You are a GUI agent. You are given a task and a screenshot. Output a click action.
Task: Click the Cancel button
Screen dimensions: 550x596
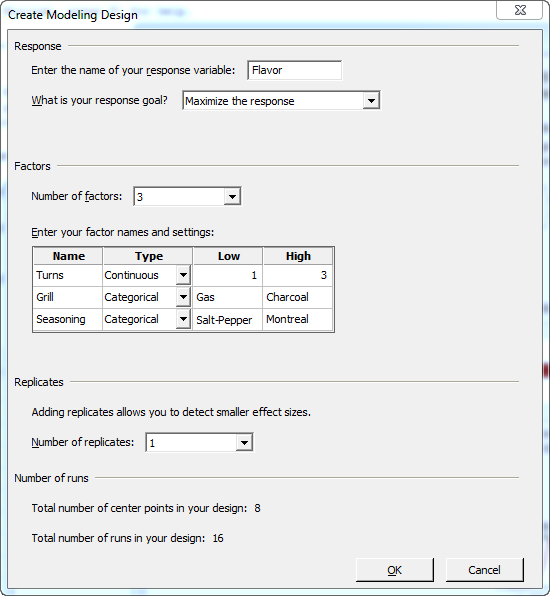(x=484, y=570)
